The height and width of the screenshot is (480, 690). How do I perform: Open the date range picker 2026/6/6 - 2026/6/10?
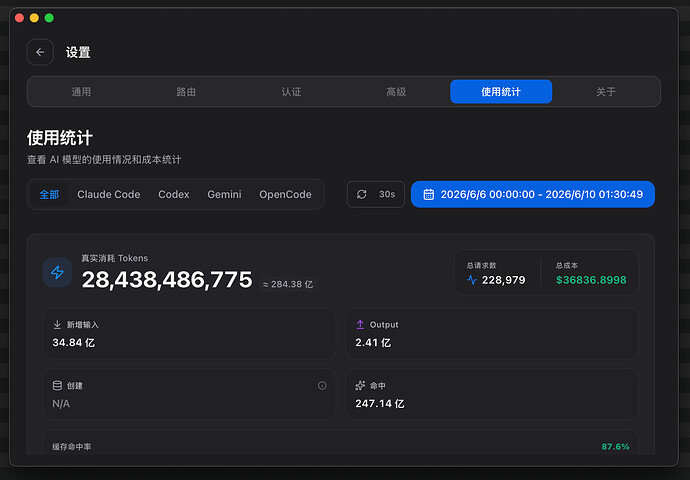532,194
